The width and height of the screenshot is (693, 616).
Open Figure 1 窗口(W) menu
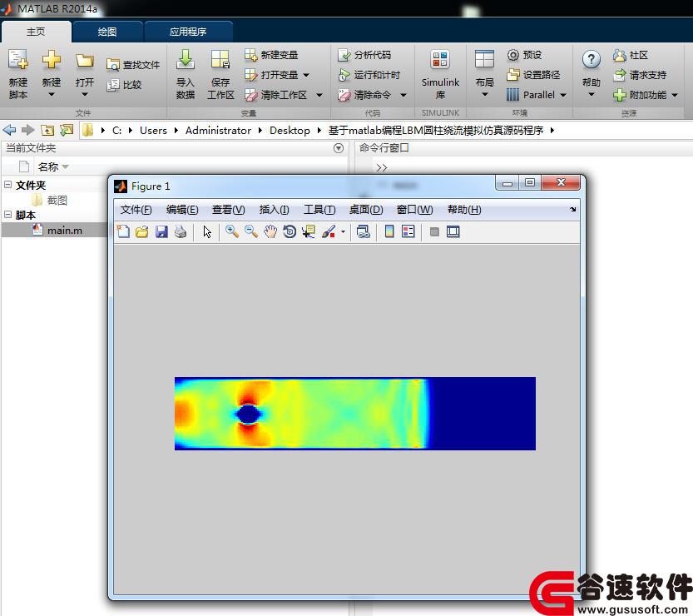(x=414, y=210)
